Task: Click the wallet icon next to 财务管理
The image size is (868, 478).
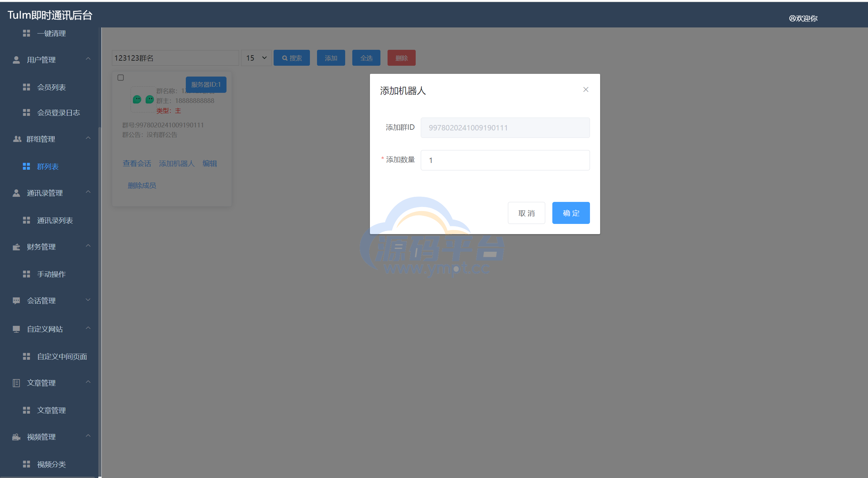Action: tap(16, 247)
